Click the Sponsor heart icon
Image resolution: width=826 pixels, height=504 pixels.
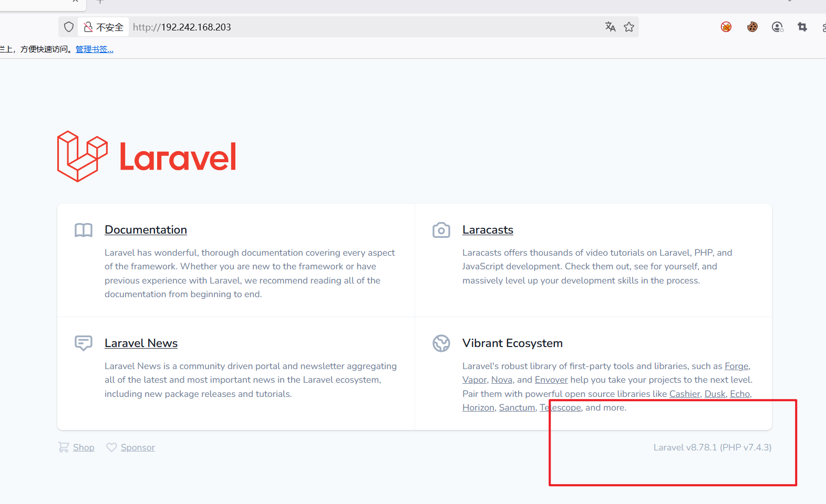tap(111, 447)
